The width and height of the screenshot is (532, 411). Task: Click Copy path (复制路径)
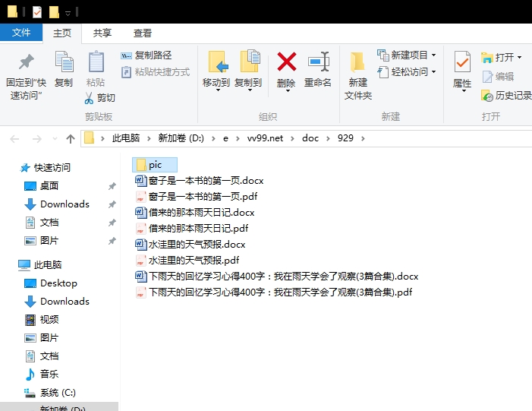click(146, 55)
